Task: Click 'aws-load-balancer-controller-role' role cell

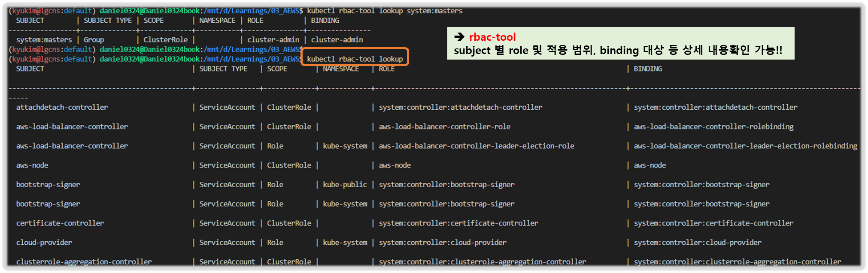Action: tap(445, 126)
